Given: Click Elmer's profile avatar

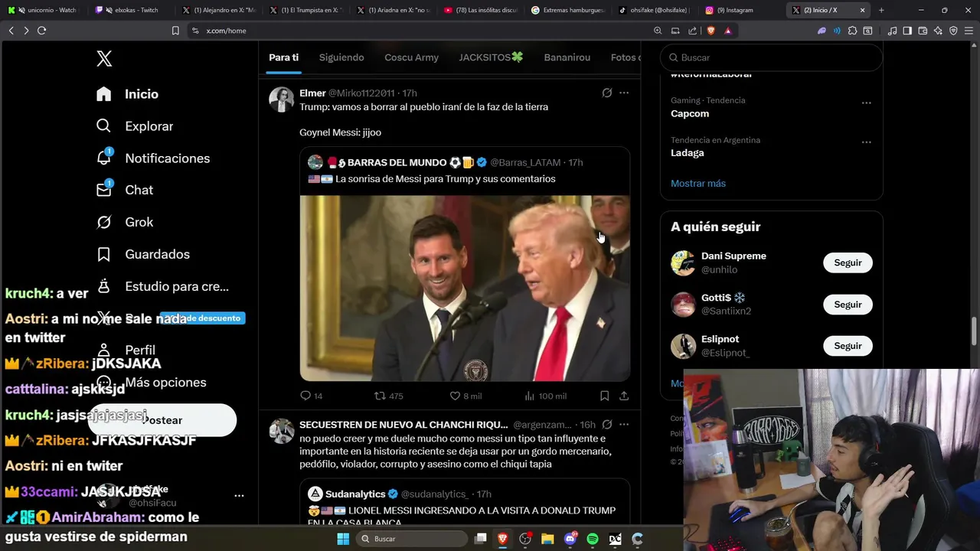Looking at the screenshot, I should 282,99.
